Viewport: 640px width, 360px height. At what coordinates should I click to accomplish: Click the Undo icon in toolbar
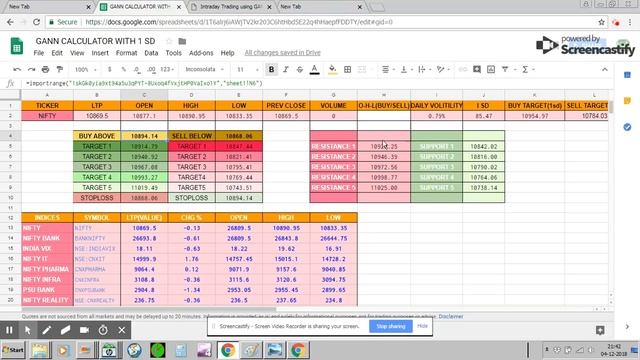point(17,70)
